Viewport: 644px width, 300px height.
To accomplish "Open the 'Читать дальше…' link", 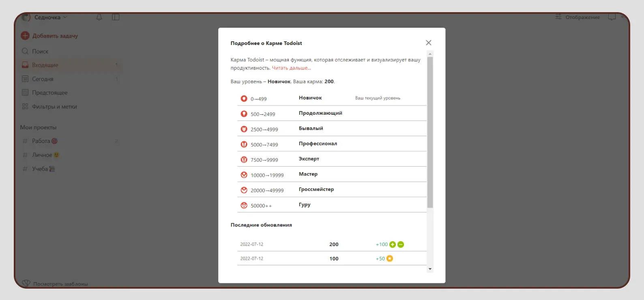I will [x=291, y=68].
